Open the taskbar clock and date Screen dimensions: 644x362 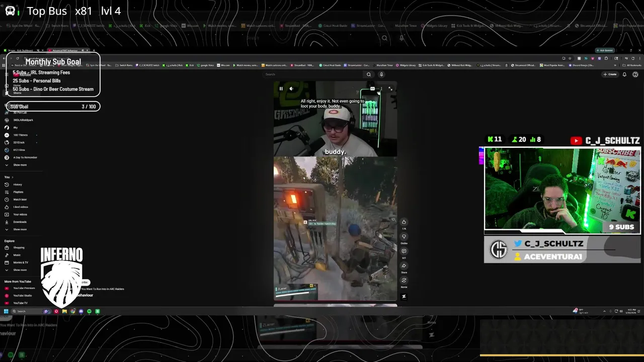pos(632,311)
